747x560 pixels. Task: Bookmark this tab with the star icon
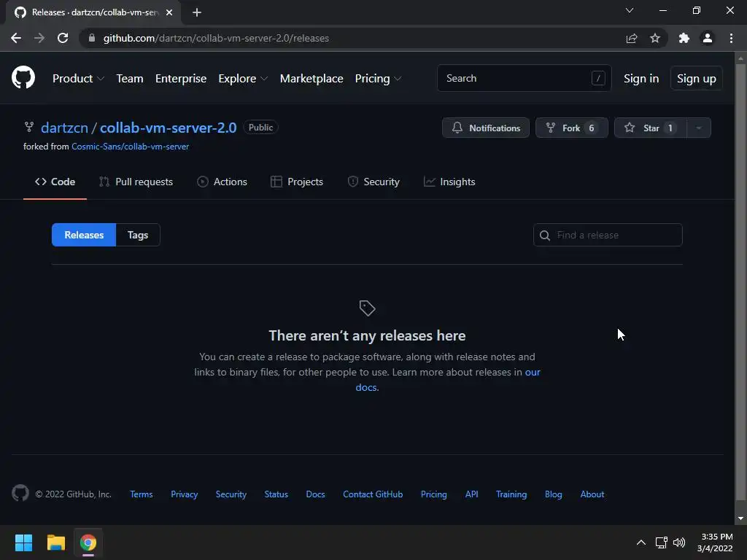click(x=655, y=38)
